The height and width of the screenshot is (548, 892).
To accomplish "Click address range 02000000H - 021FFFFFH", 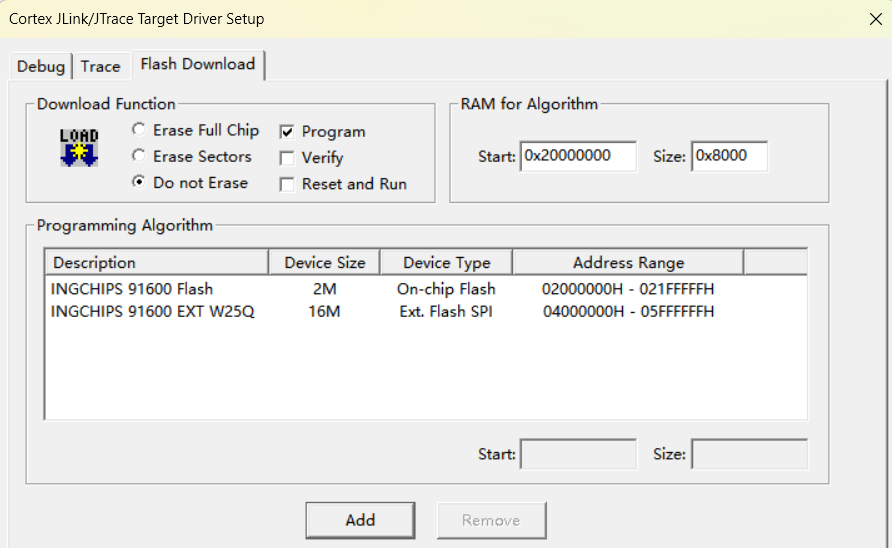I will pos(628,289).
